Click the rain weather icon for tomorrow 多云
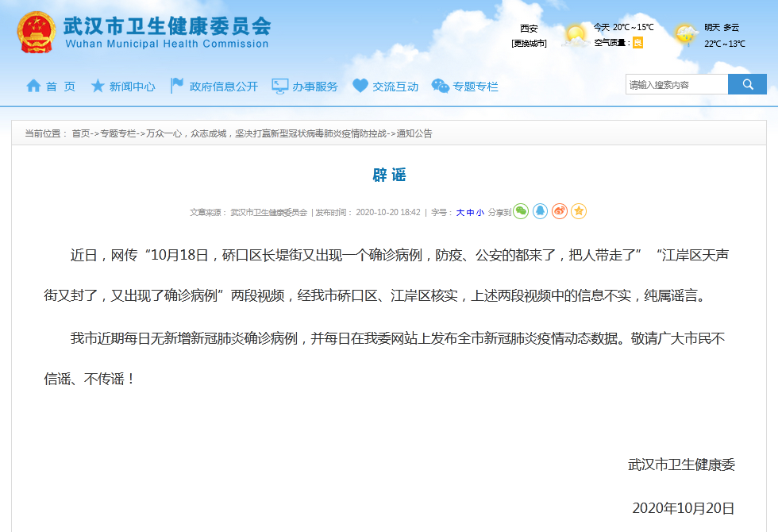 point(685,33)
